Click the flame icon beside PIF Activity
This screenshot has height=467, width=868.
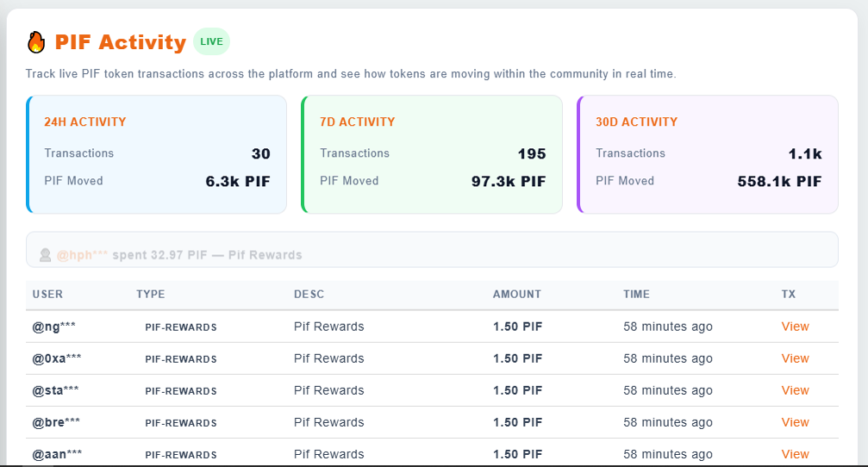[x=36, y=42]
